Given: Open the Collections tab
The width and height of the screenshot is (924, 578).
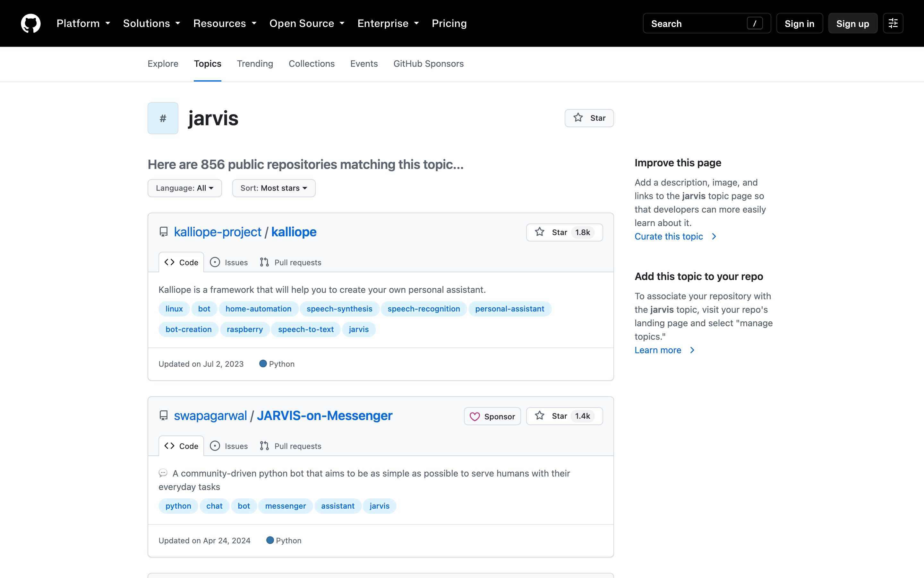Looking at the screenshot, I should [x=312, y=64].
